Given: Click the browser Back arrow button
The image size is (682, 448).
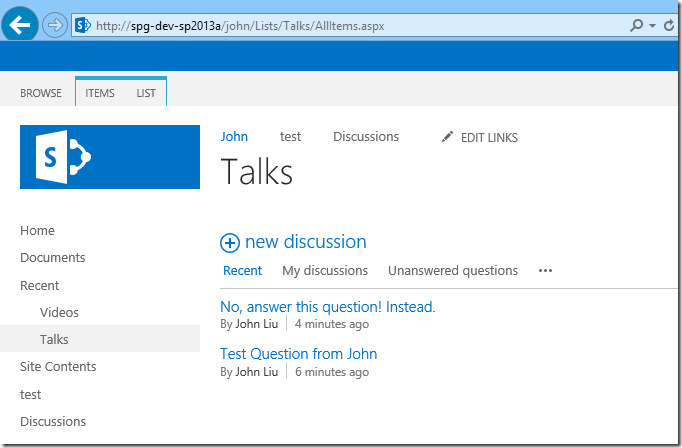Looking at the screenshot, I should 19,23.
